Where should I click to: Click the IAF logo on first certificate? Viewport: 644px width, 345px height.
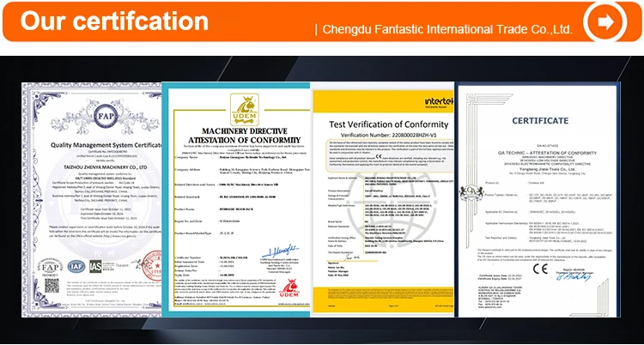click(76, 266)
